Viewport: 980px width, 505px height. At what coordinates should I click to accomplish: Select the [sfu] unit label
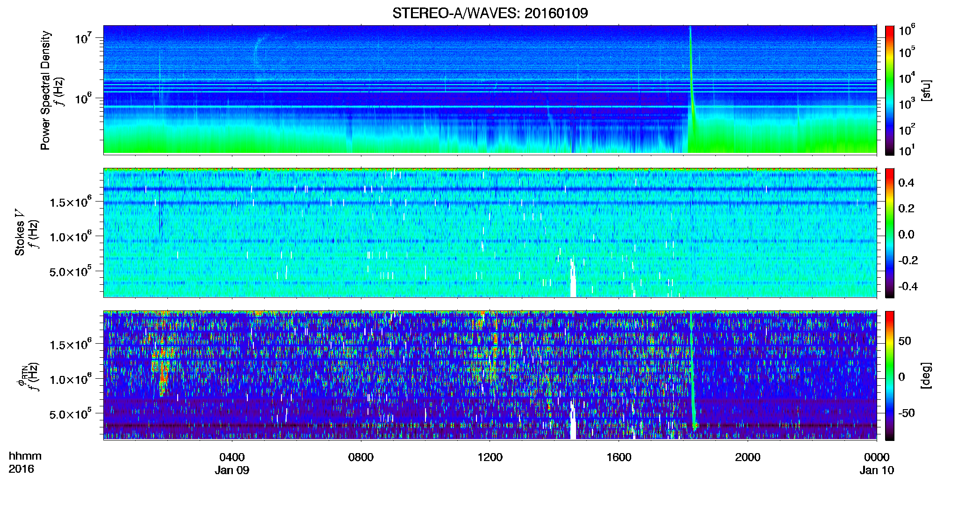click(927, 90)
